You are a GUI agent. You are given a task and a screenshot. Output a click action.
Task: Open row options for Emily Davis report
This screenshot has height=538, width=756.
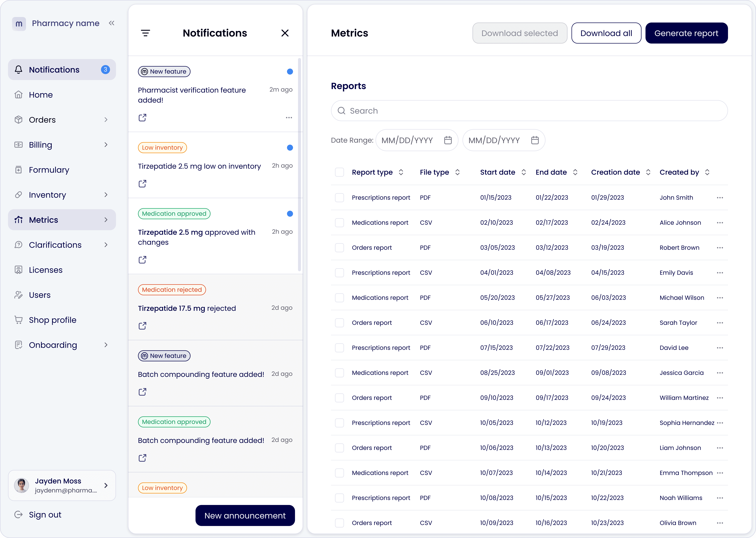[x=720, y=273]
